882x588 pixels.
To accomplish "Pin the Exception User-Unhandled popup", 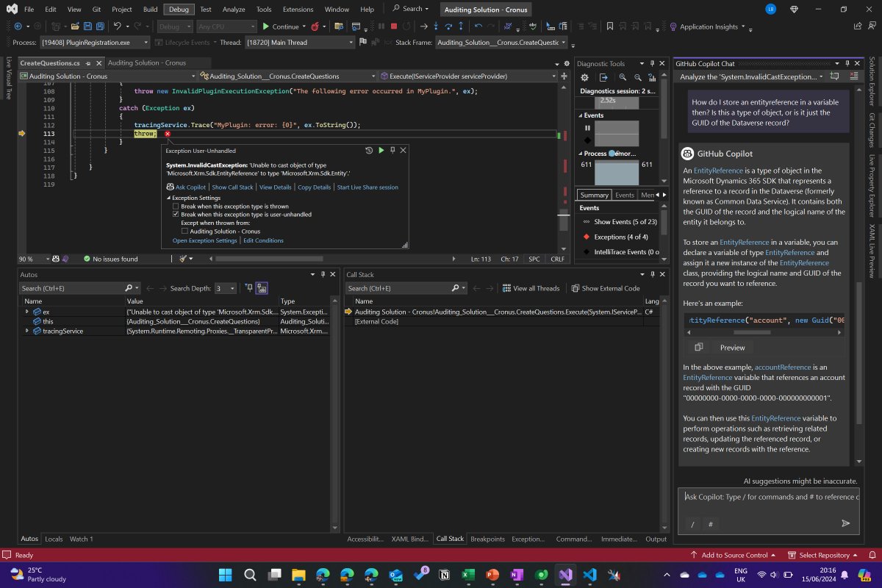I will [x=392, y=150].
